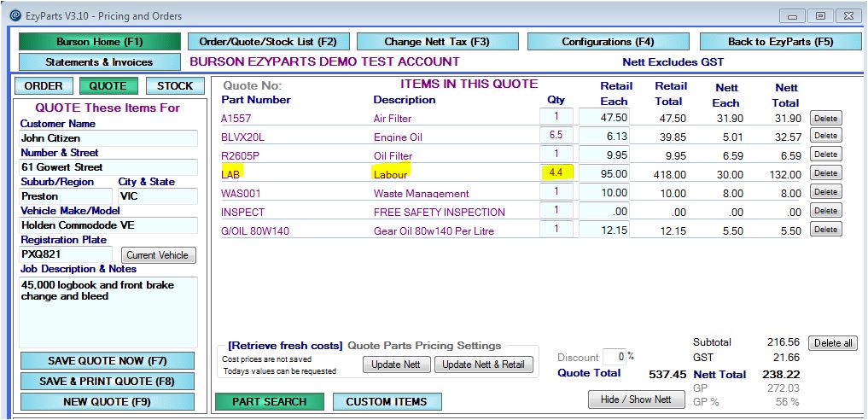868x420 pixels.
Task: Click Change Nett Tax (F3)
Action: tap(437, 42)
